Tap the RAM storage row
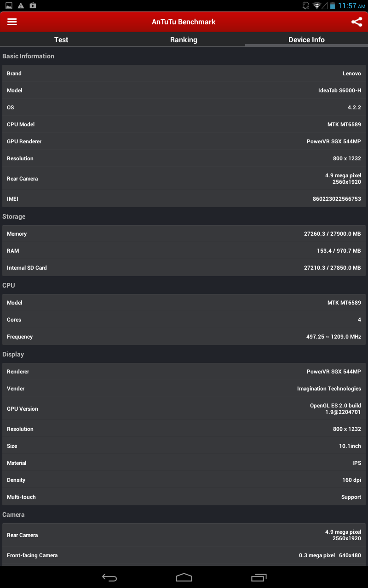 point(184,251)
